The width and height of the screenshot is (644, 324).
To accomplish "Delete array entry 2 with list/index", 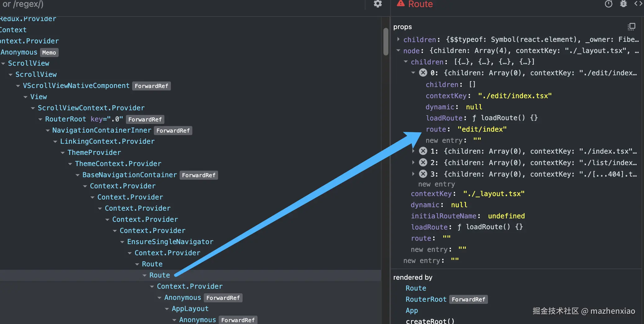I will (423, 162).
